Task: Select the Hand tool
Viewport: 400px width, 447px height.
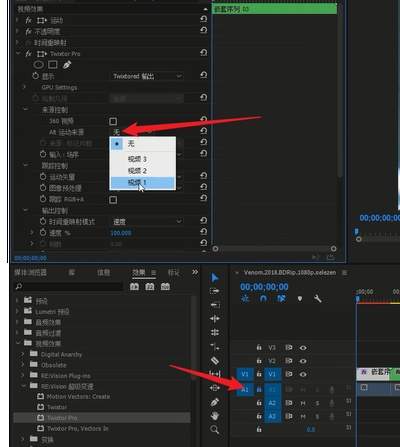Action: tap(215, 416)
